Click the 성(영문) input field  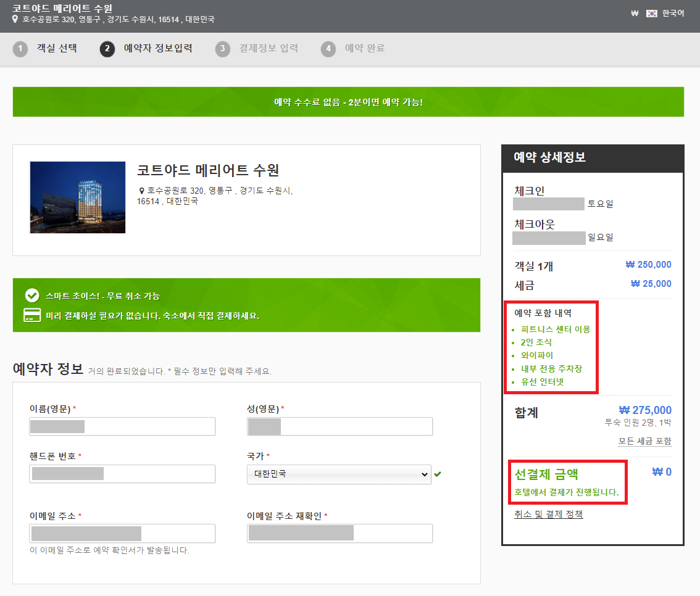click(340, 426)
